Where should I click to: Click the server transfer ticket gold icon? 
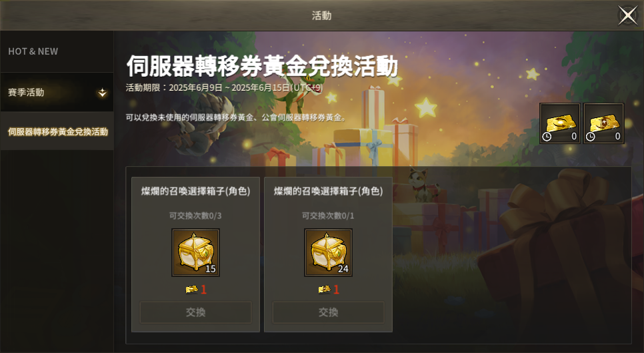click(x=560, y=123)
